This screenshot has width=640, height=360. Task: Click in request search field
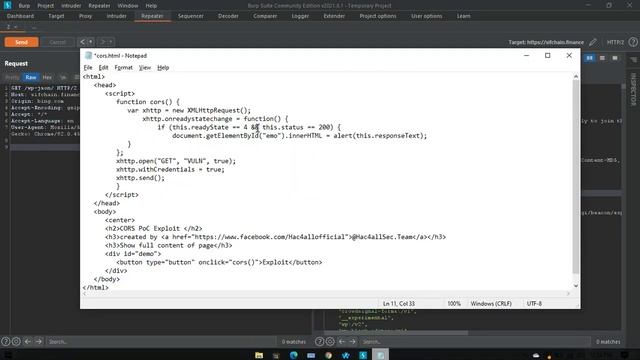coord(161,342)
